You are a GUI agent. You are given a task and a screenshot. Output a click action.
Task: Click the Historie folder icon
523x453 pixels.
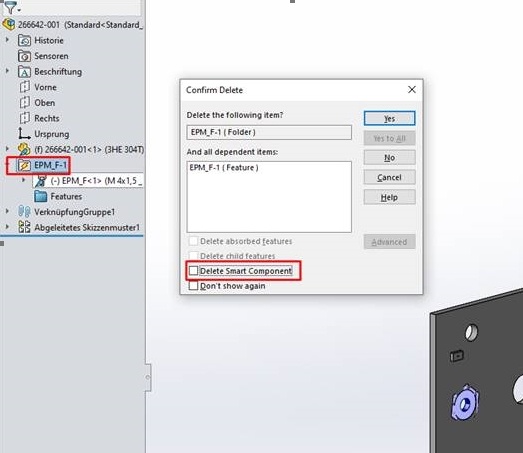[24, 40]
